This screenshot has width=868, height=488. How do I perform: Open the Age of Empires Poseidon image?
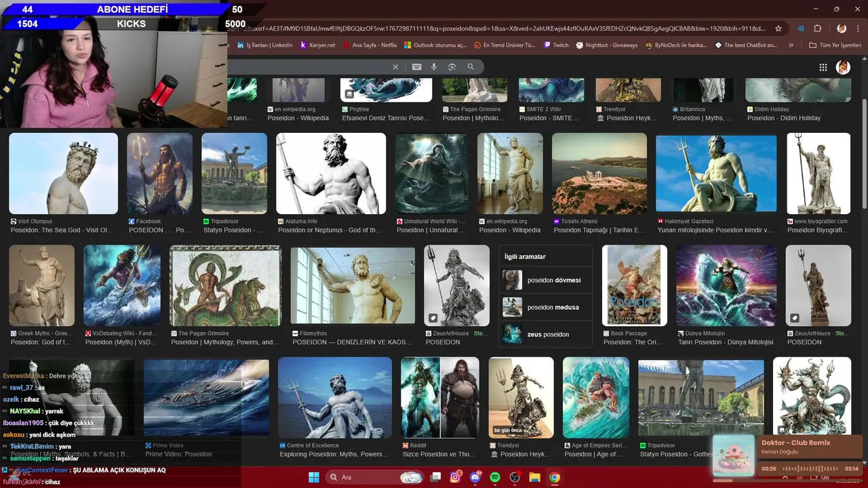tap(596, 398)
